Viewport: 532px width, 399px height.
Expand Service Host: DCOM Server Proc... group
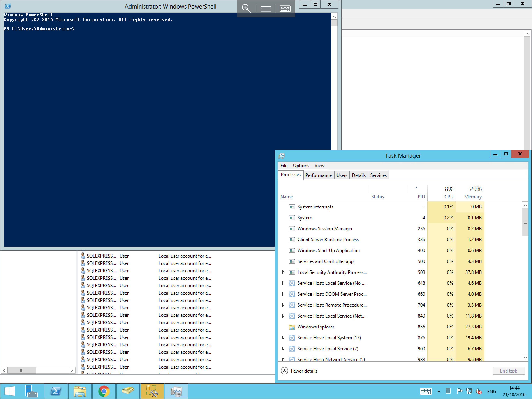pos(283,294)
